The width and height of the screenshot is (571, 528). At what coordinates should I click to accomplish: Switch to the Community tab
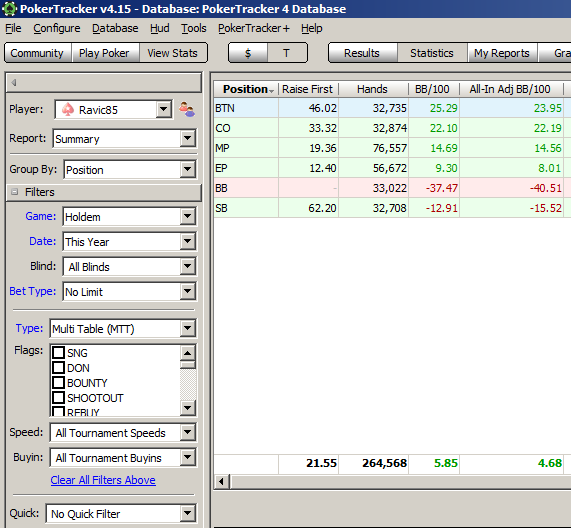[38, 53]
